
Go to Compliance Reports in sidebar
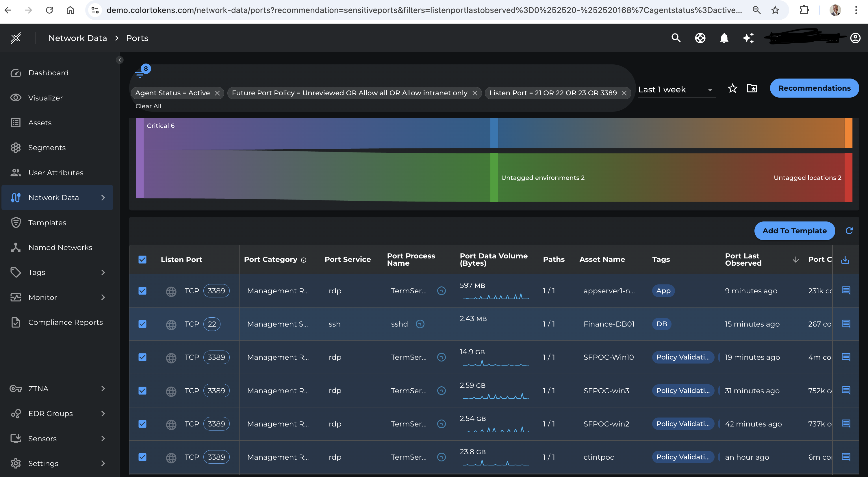click(65, 322)
